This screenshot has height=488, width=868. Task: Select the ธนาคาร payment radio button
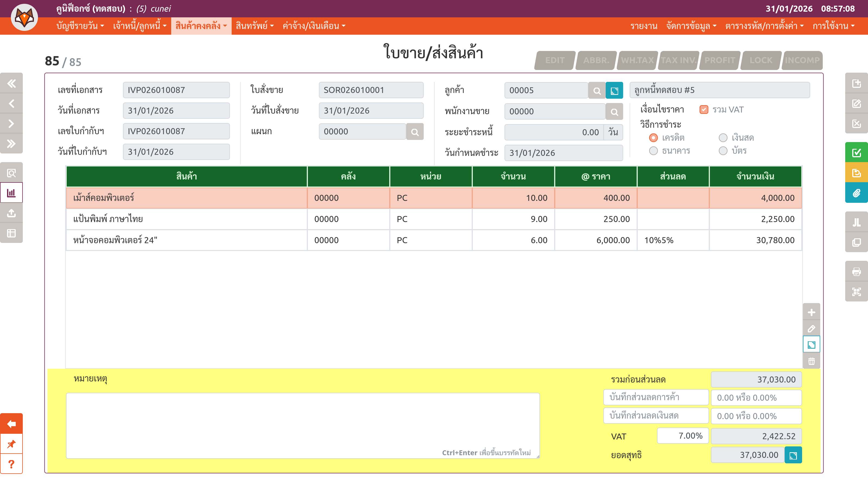coord(653,151)
